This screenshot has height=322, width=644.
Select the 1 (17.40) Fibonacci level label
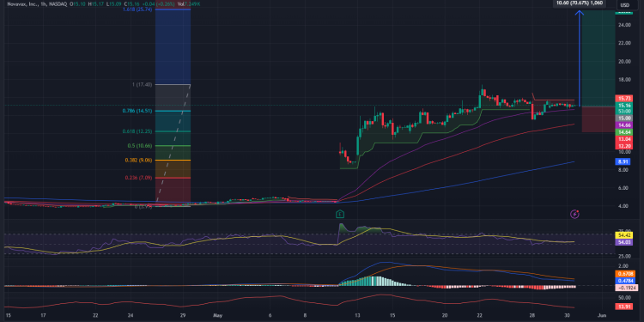142,85
